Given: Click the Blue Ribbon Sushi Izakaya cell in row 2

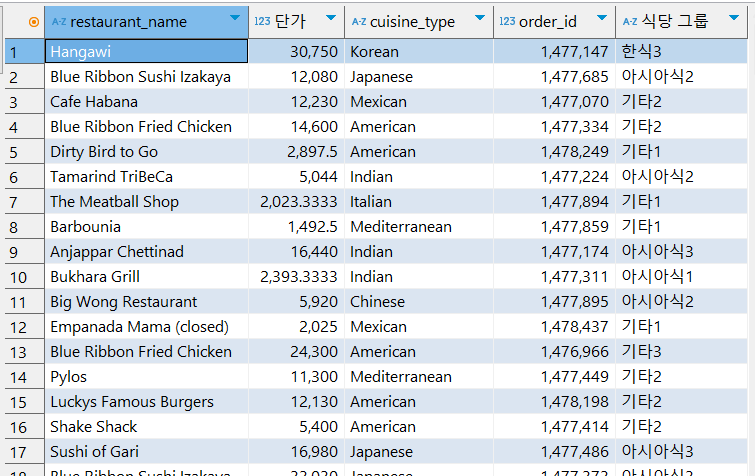Looking at the screenshot, I should tap(146, 77).
